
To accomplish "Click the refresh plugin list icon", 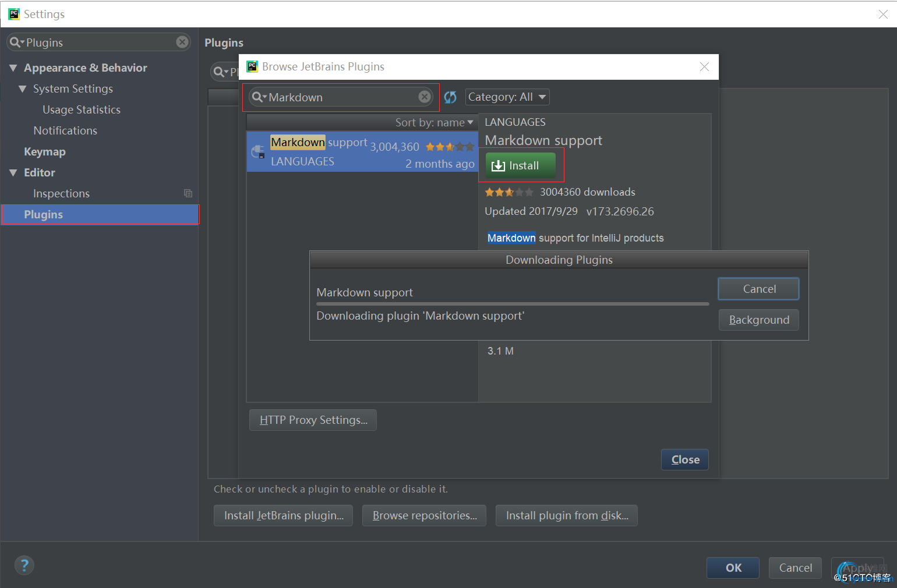I will tap(450, 97).
